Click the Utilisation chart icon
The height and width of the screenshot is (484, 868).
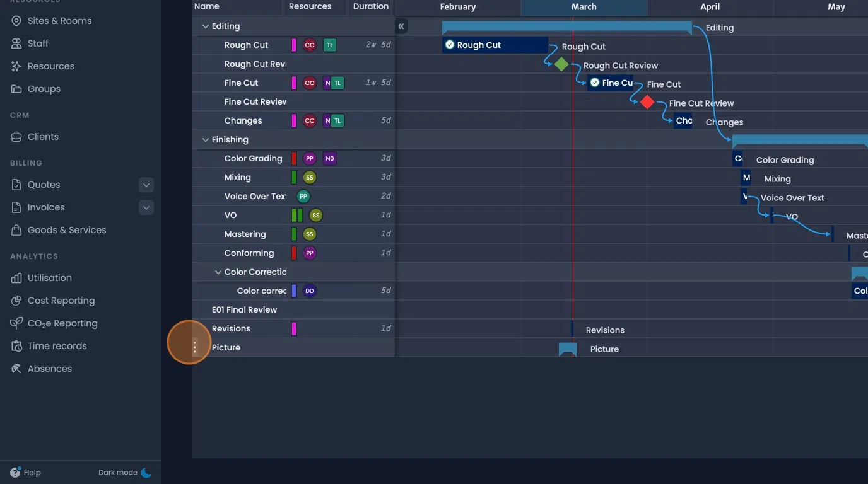coord(17,277)
